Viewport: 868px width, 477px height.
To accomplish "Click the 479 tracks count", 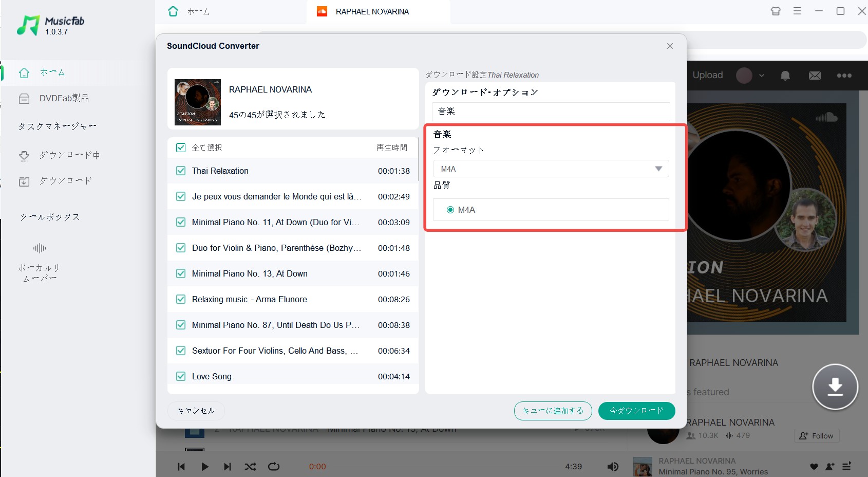I will point(738,435).
